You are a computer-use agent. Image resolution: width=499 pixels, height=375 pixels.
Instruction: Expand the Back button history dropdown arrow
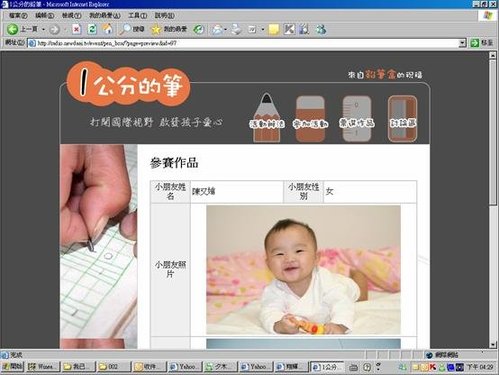click(44, 30)
